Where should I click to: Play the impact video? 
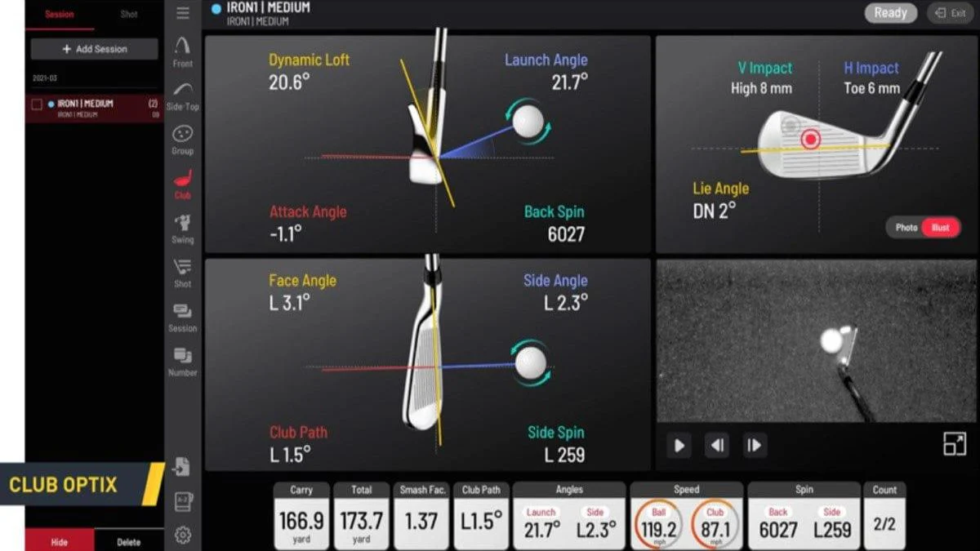click(679, 445)
